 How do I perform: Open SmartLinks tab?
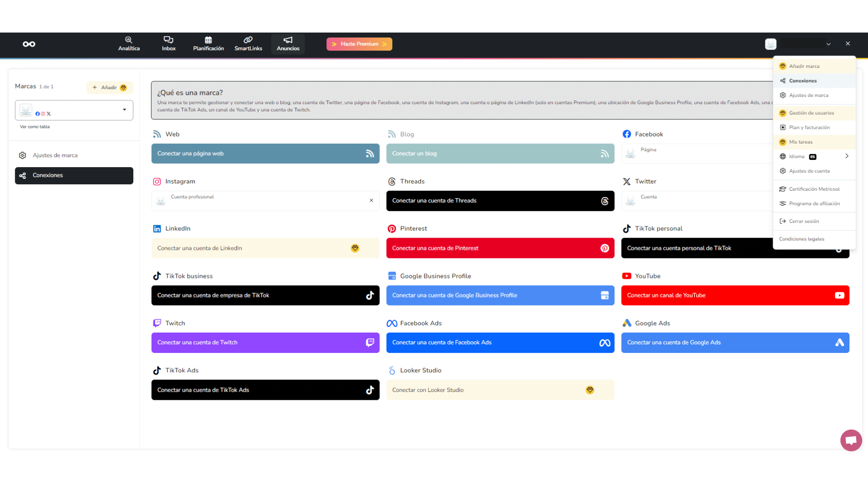click(248, 44)
